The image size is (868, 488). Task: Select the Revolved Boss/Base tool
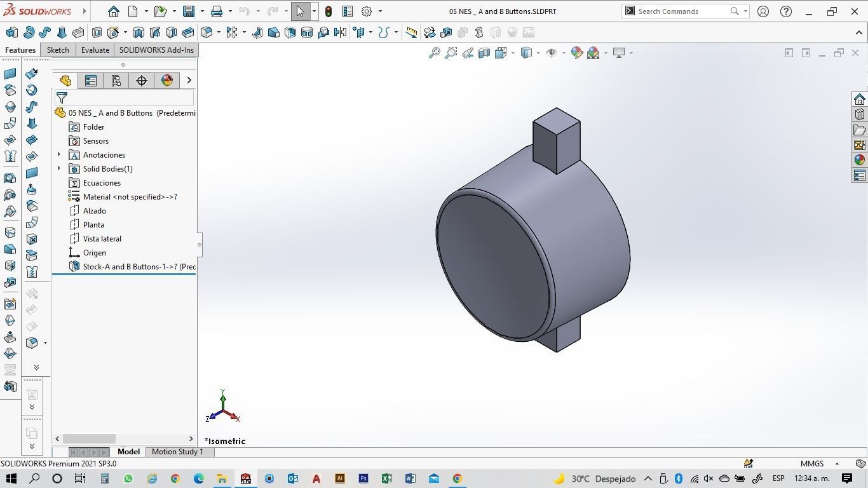[29, 32]
